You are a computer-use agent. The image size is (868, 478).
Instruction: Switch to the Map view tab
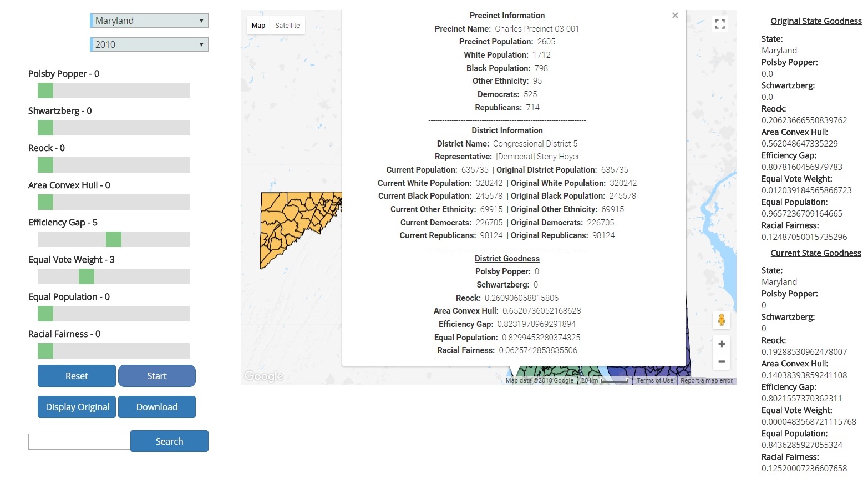coord(258,26)
